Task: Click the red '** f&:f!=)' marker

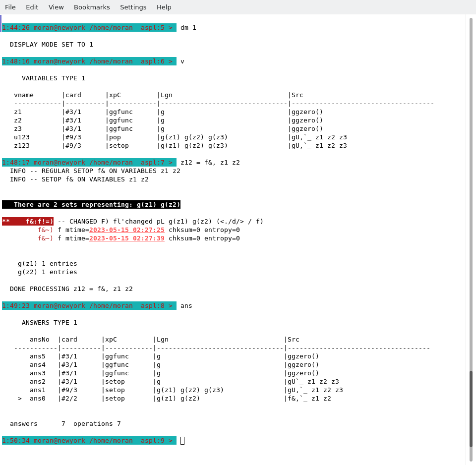Action: pos(28,221)
